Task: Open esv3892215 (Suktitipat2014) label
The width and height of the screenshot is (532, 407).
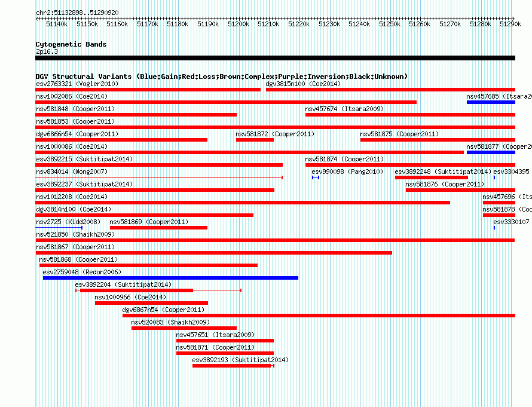Action: click(84, 159)
